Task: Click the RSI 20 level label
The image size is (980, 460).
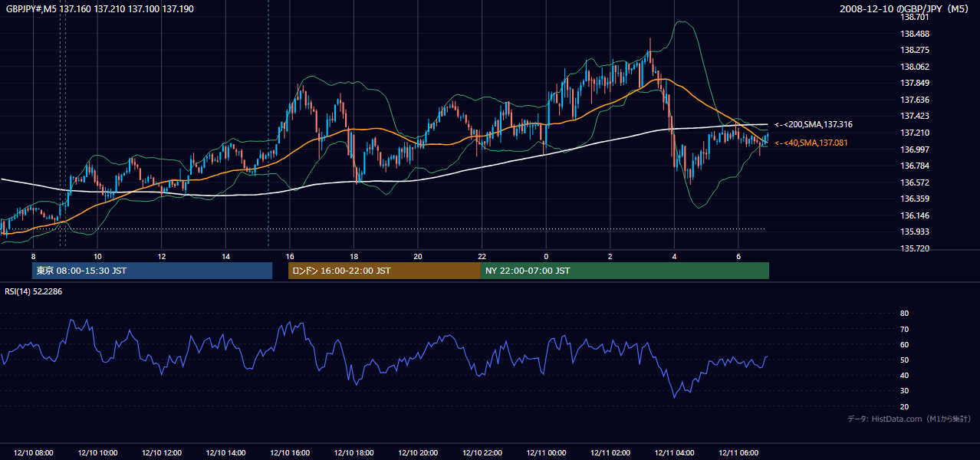Action: [x=904, y=406]
